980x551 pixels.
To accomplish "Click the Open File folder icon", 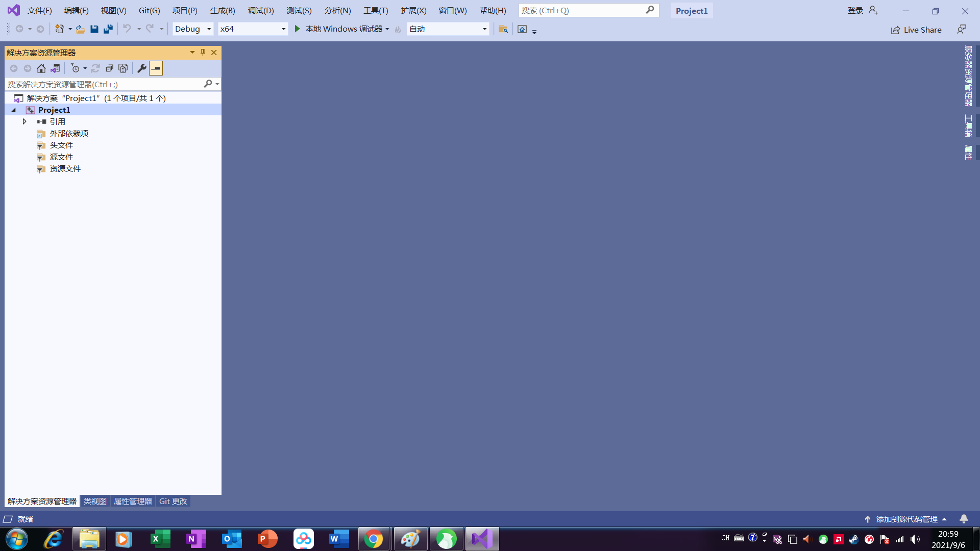I will point(80,29).
